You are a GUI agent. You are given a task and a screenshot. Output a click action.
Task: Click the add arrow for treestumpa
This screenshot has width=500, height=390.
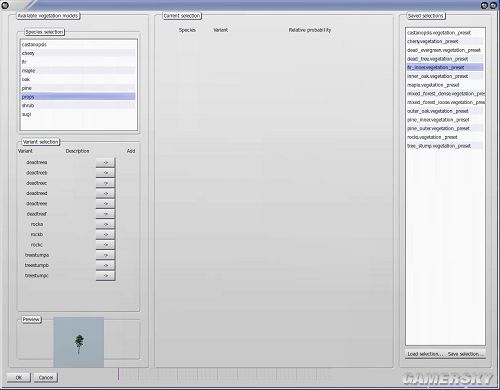[x=105, y=255]
